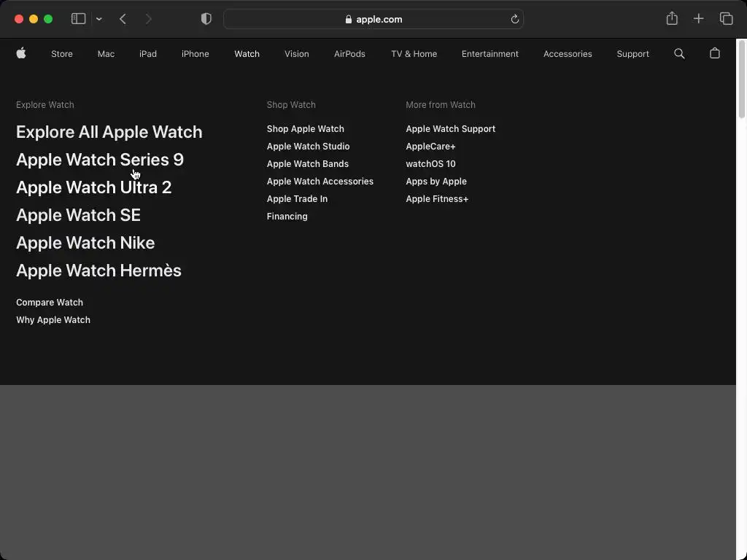Click Compare Watch link
Viewport: 747px width, 560px height.
tap(50, 303)
